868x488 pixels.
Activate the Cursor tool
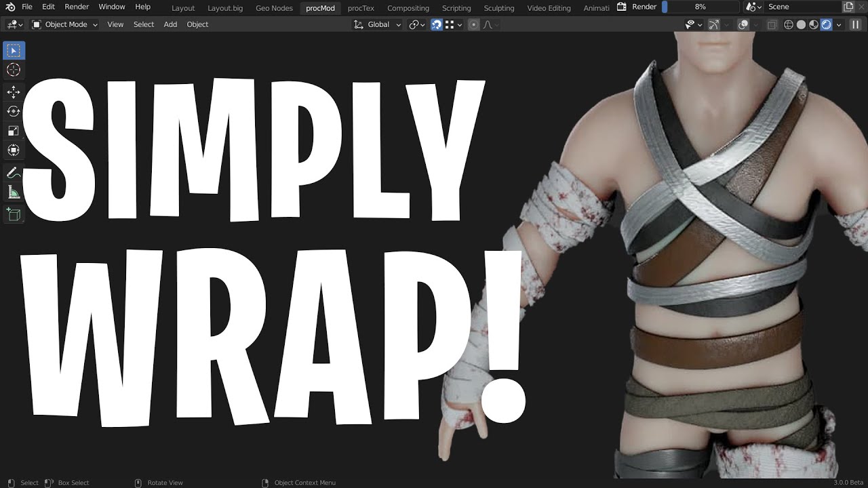point(14,70)
